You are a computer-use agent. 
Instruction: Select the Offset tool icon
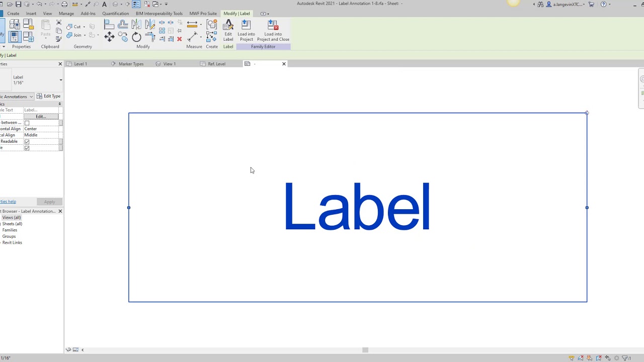(123, 24)
